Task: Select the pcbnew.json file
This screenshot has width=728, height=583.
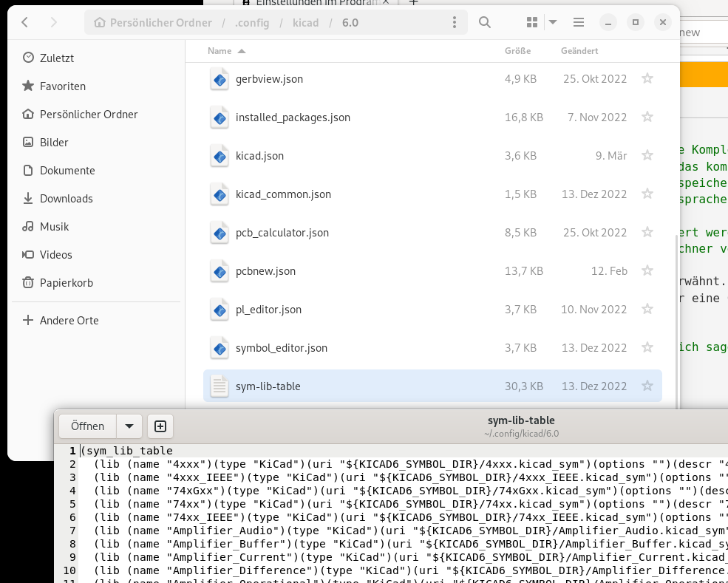Action: [432, 271]
